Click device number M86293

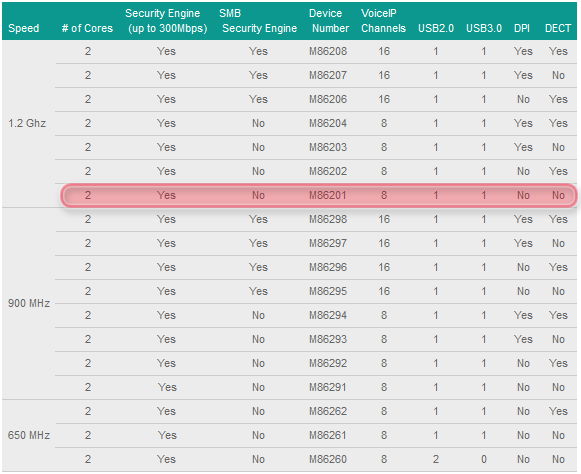coord(328,339)
